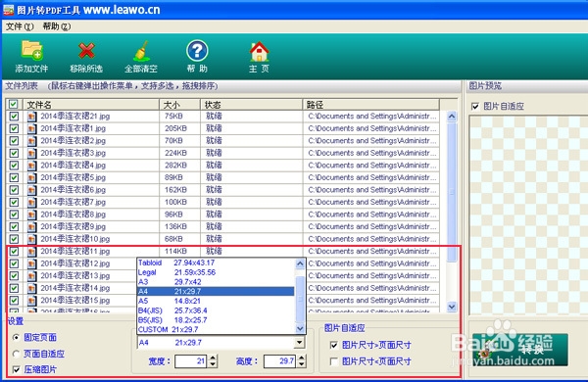Open the 文件 menu
Image resolution: width=588 pixels, height=382 pixels.
point(20,26)
